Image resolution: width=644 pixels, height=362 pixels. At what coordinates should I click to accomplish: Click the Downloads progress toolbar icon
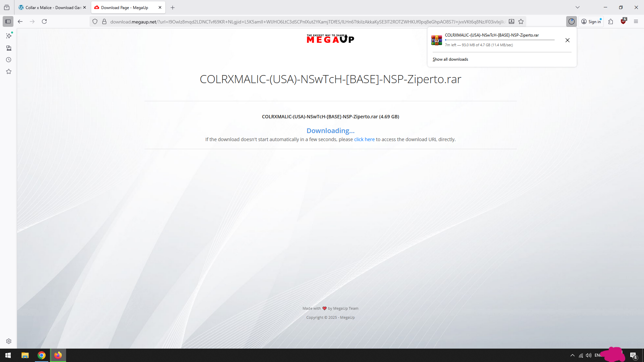(571, 21)
